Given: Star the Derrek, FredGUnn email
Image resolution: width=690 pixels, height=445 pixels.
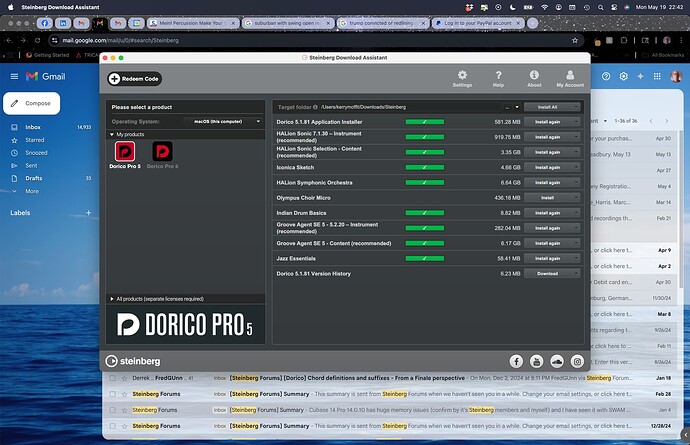Looking at the screenshot, I should [125, 378].
